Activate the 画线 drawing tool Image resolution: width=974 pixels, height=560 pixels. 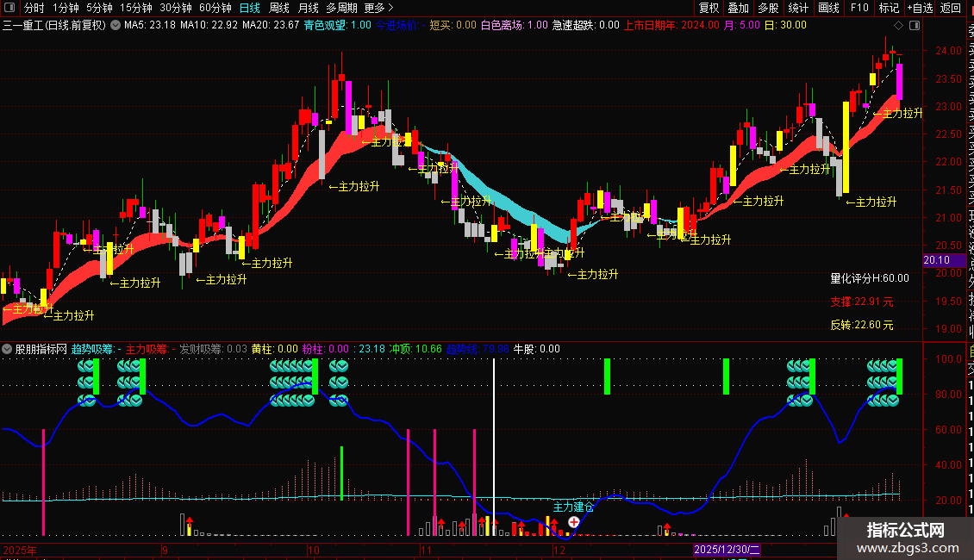coord(828,8)
